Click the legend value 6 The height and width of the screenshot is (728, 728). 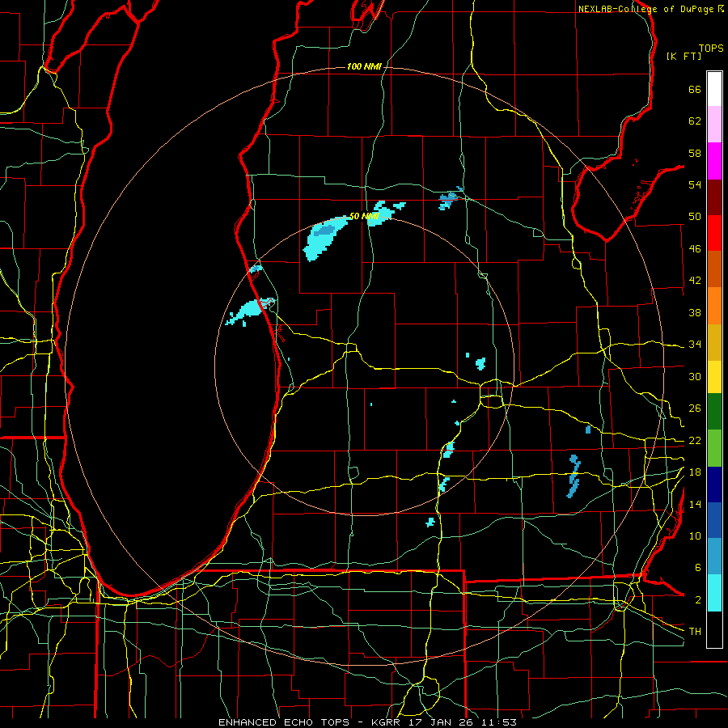[x=697, y=568]
